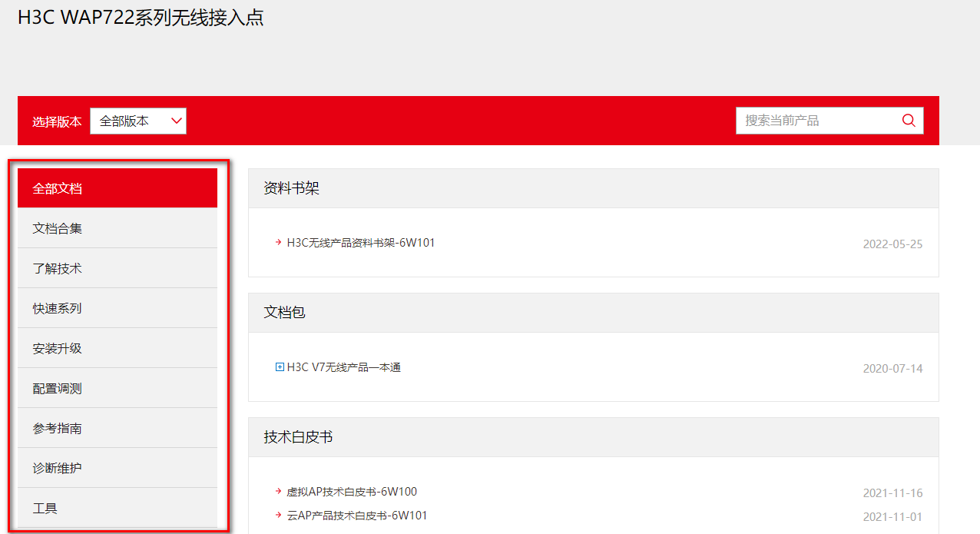Click the date 2020-07-14
This screenshot has width=980, height=534.
pos(892,369)
